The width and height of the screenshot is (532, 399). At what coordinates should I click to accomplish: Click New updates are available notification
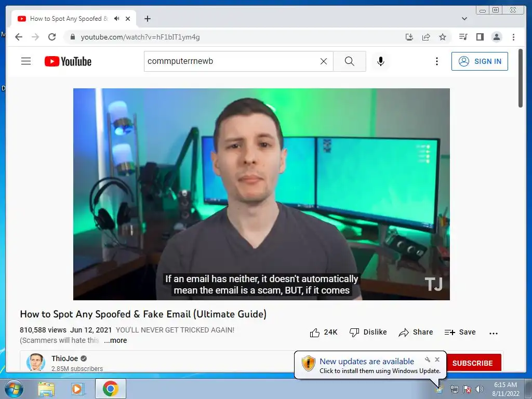(x=367, y=362)
